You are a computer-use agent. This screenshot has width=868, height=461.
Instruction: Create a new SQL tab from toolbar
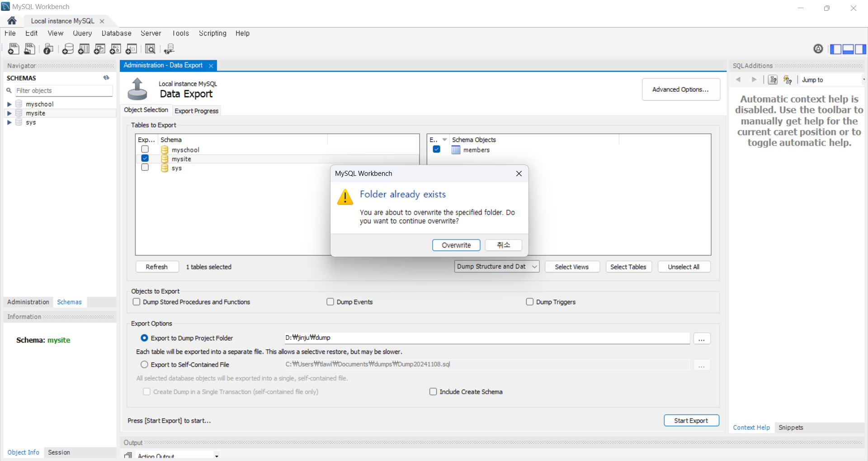[14, 49]
